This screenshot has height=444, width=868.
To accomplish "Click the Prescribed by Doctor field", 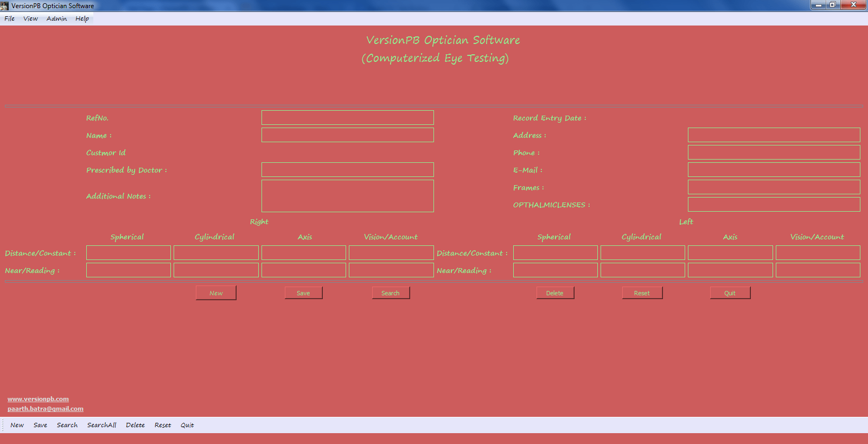I will coord(347,170).
